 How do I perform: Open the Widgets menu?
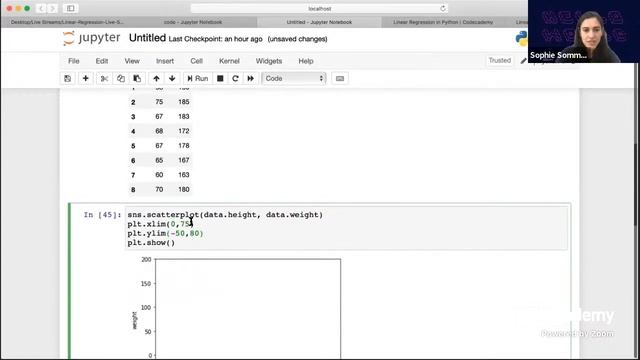pos(269,61)
